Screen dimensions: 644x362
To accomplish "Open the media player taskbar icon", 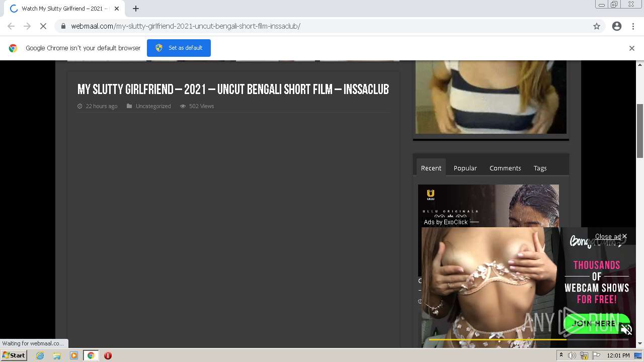I will [74, 355].
